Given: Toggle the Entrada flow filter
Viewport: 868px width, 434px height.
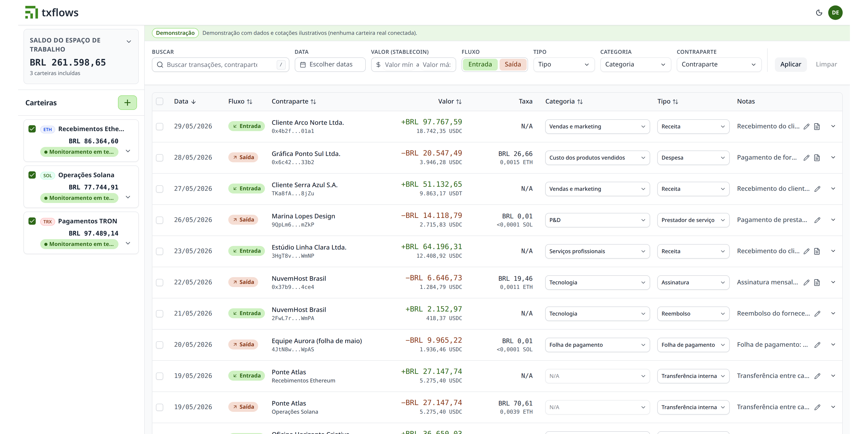Looking at the screenshot, I should (480, 64).
